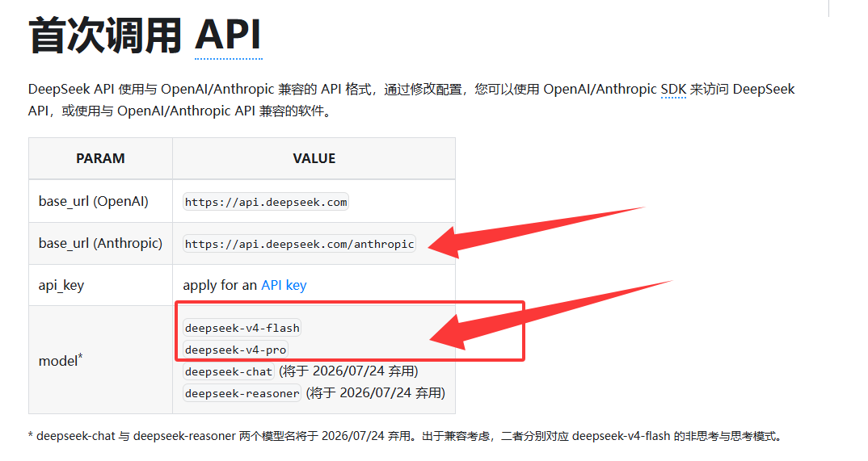
Task: Click the PARAM column header
Action: pyautogui.click(x=101, y=158)
